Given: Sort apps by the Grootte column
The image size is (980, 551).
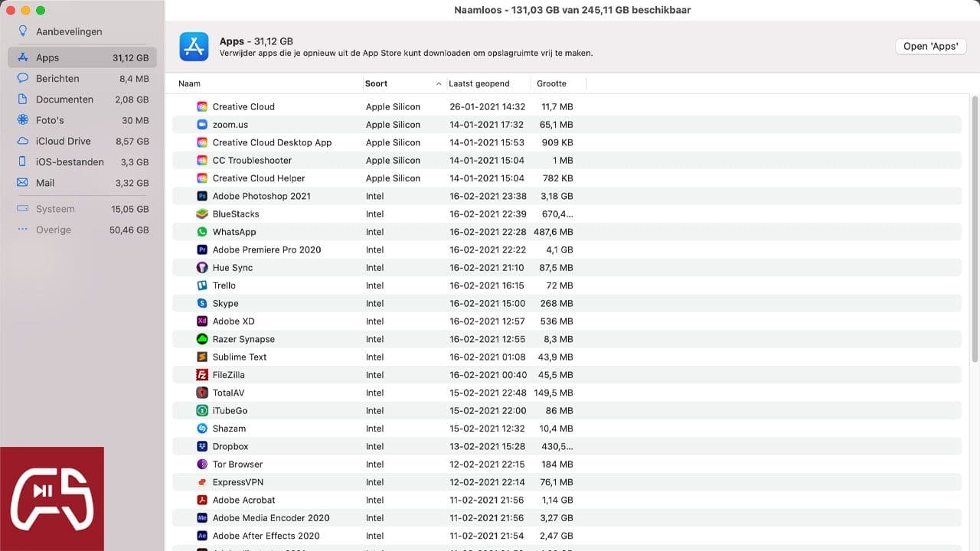Looking at the screenshot, I should click(x=551, y=83).
